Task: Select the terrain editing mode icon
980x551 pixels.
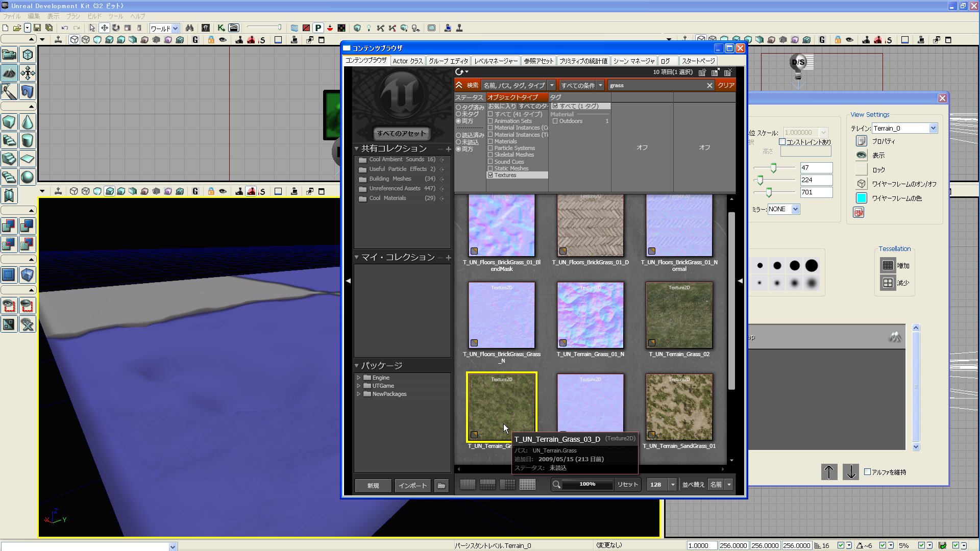Action: pos(9,73)
